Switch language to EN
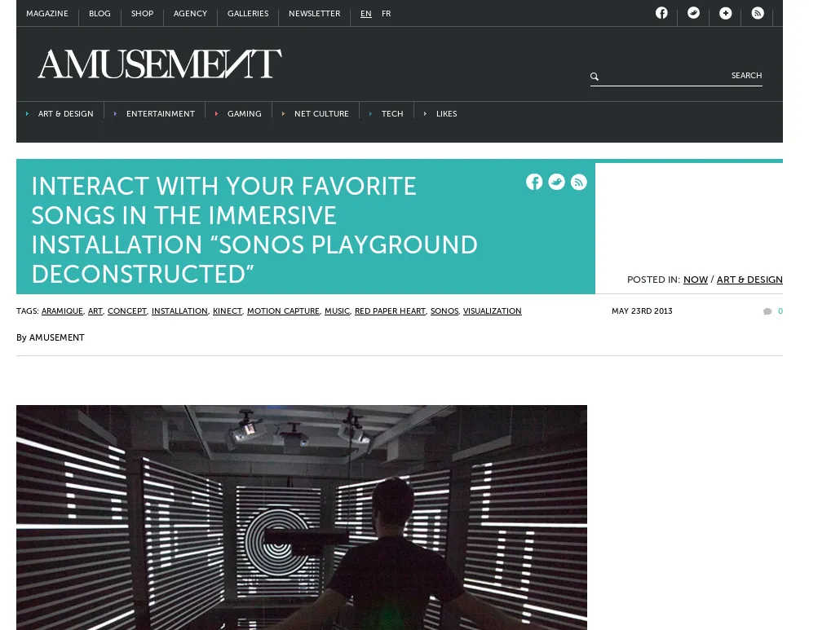 366,14
